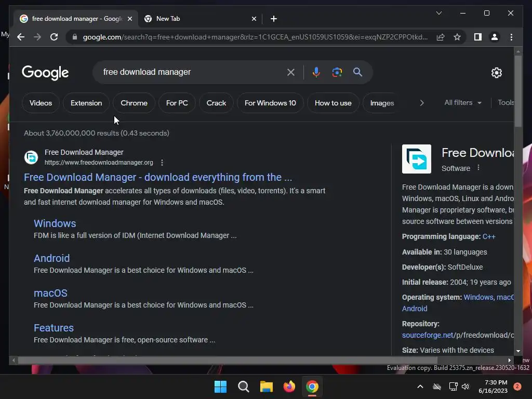Image resolution: width=532 pixels, height=399 pixels.
Task: Click the Google logo
Action: click(x=45, y=73)
